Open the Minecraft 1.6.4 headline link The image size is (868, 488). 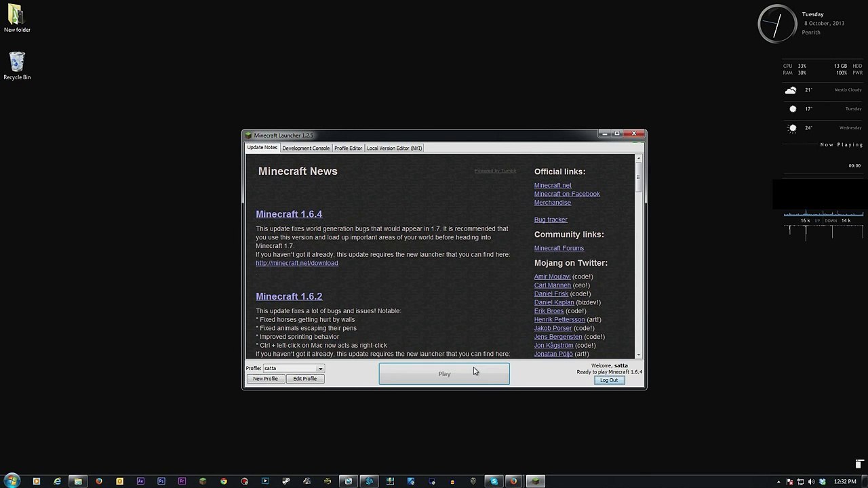289,214
